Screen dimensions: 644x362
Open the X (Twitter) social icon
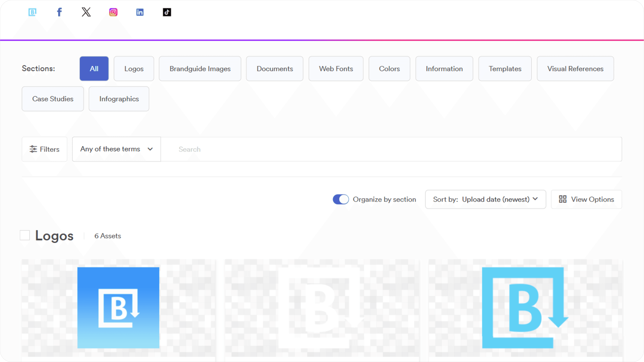(86, 12)
